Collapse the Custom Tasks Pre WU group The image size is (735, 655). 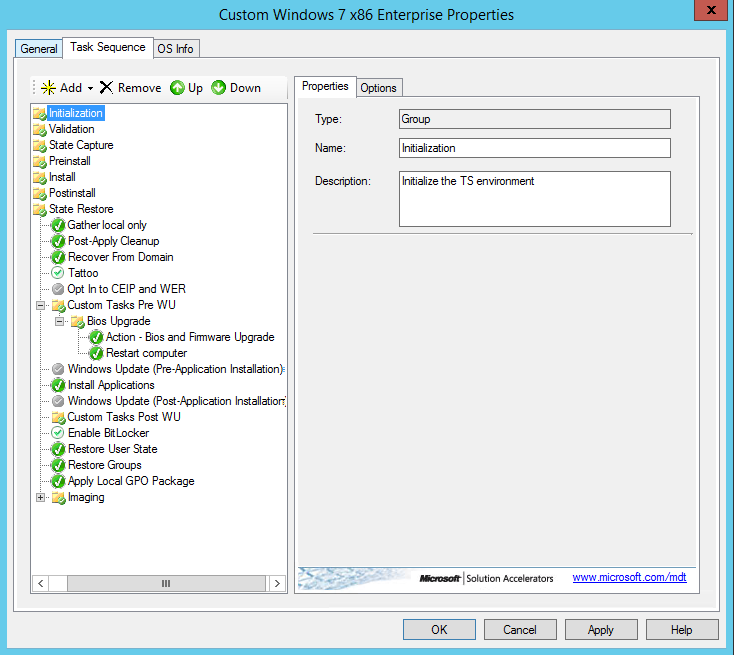point(41,305)
